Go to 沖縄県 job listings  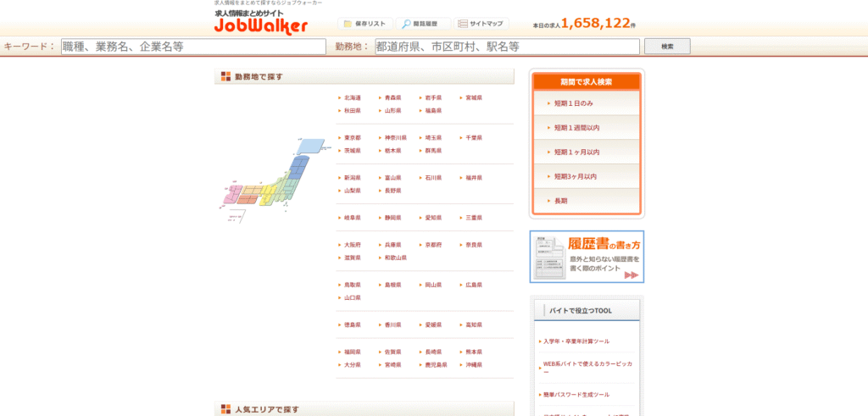pyautogui.click(x=473, y=365)
